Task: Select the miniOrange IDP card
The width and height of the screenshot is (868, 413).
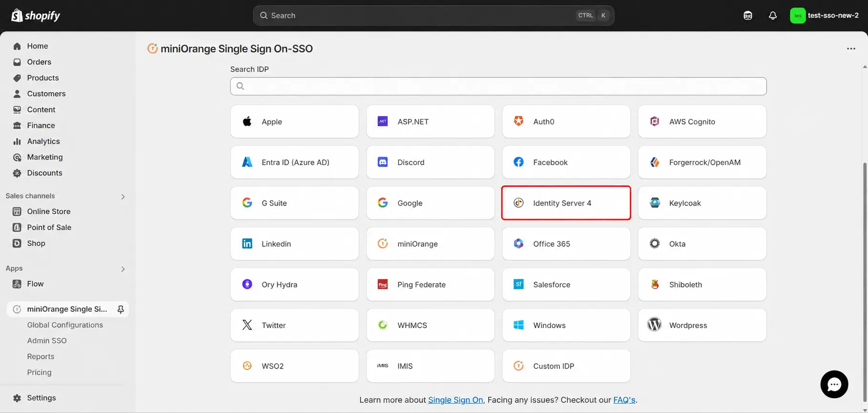Action: (430, 244)
